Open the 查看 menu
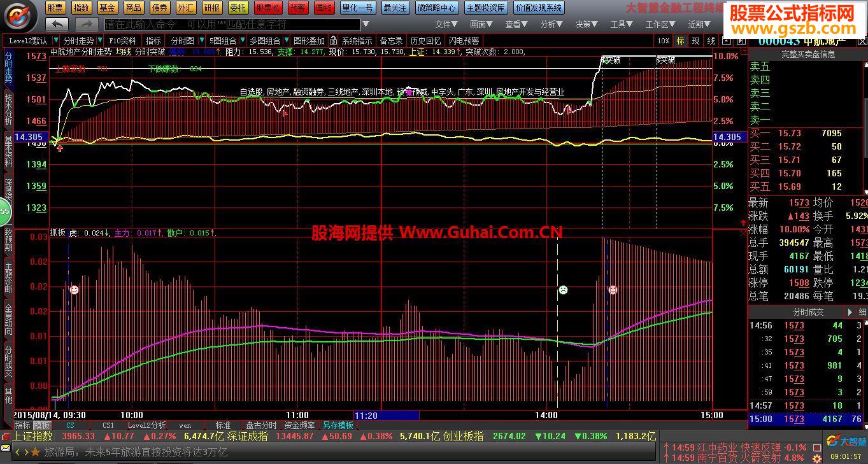Image resolution: width=868 pixels, height=464 pixels. 516,24
